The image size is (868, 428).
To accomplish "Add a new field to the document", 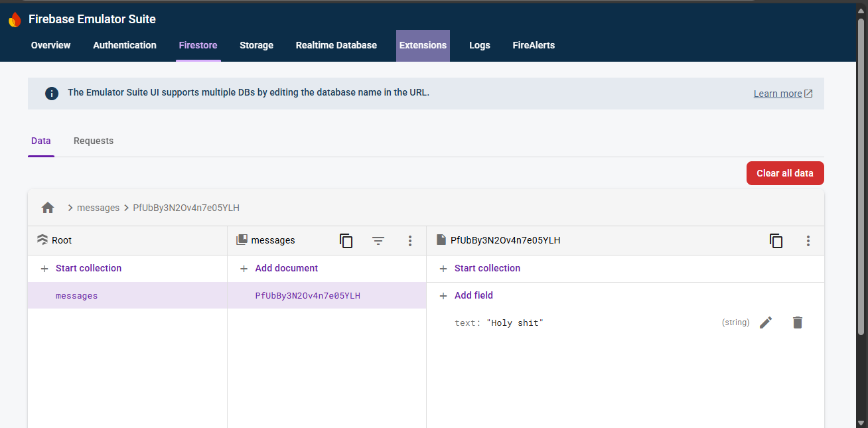I will [x=465, y=295].
